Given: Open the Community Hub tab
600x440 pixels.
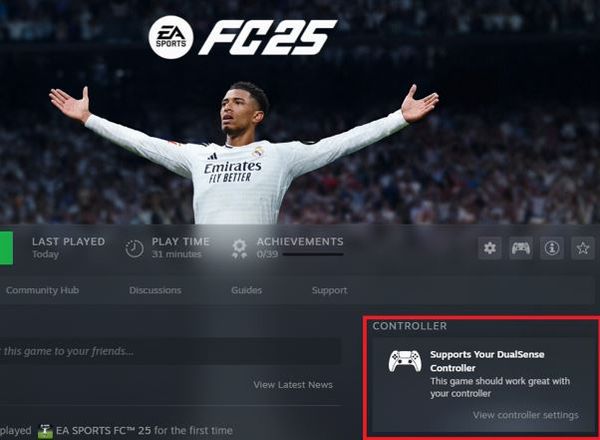Looking at the screenshot, I should tap(42, 290).
